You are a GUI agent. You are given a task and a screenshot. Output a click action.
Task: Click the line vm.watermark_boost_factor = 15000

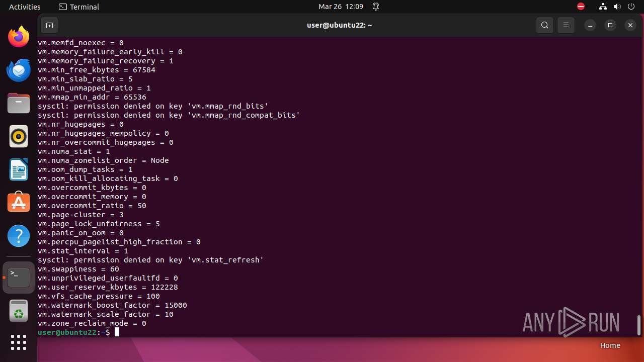112,305
